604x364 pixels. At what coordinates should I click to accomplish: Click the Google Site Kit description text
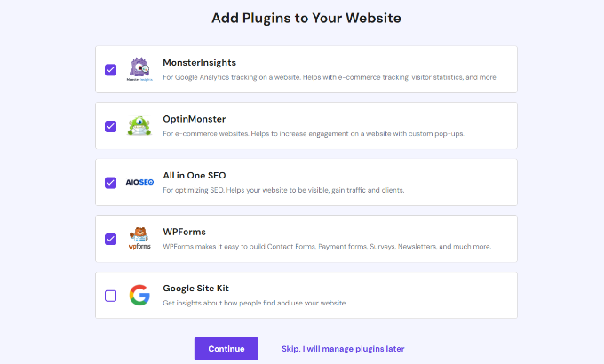tap(254, 303)
